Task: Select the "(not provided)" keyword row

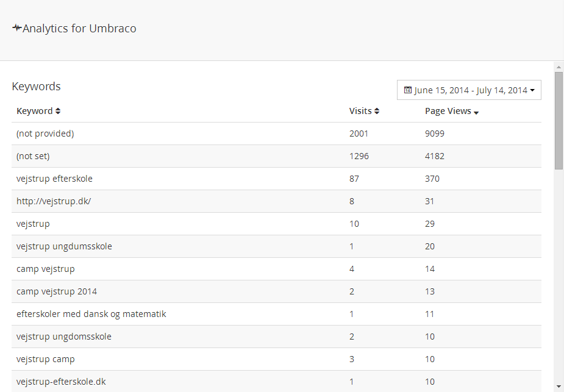Action: [45, 134]
